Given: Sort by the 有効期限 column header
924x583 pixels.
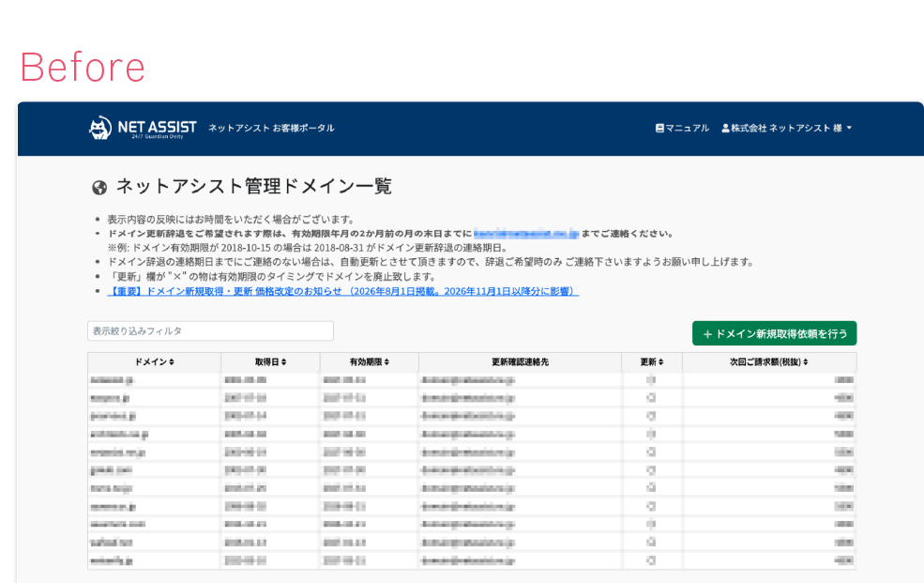Looking at the screenshot, I should coord(370,362).
